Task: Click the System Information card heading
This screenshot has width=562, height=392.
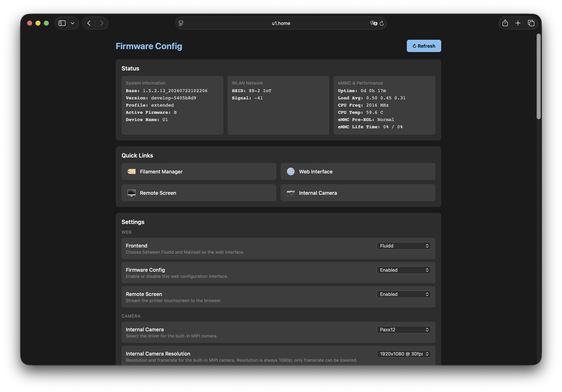Action: coord(145,83)
